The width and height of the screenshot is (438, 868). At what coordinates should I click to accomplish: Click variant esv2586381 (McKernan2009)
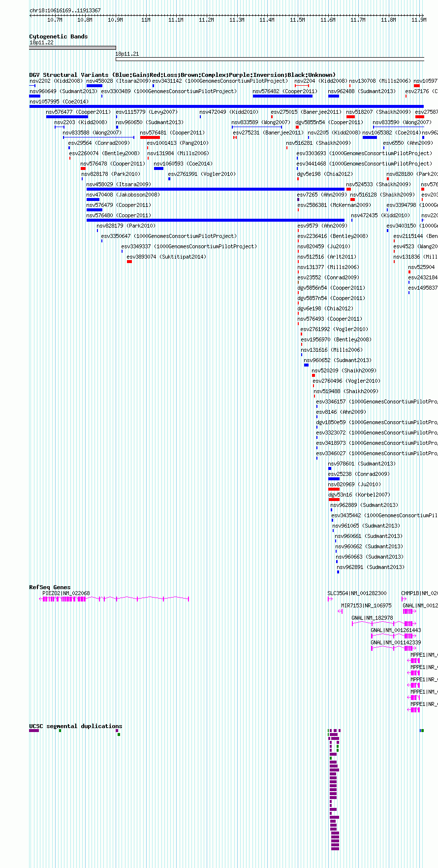coord(334,205)
